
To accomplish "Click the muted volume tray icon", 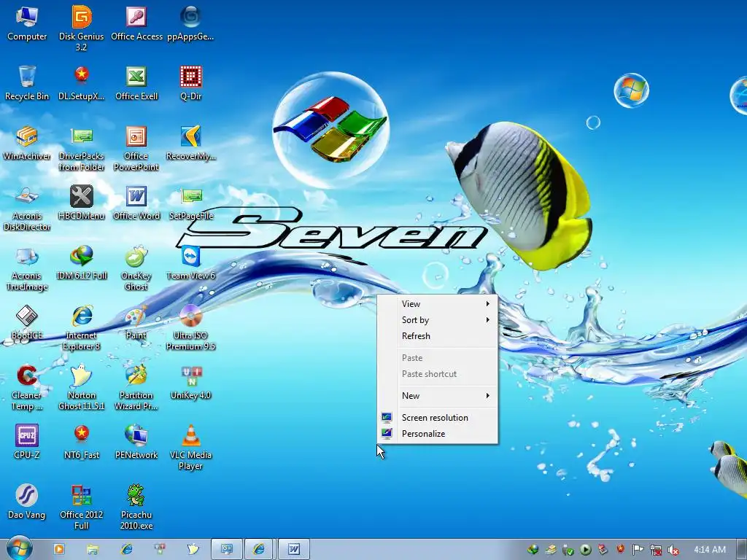I will (x=673, y=550).
